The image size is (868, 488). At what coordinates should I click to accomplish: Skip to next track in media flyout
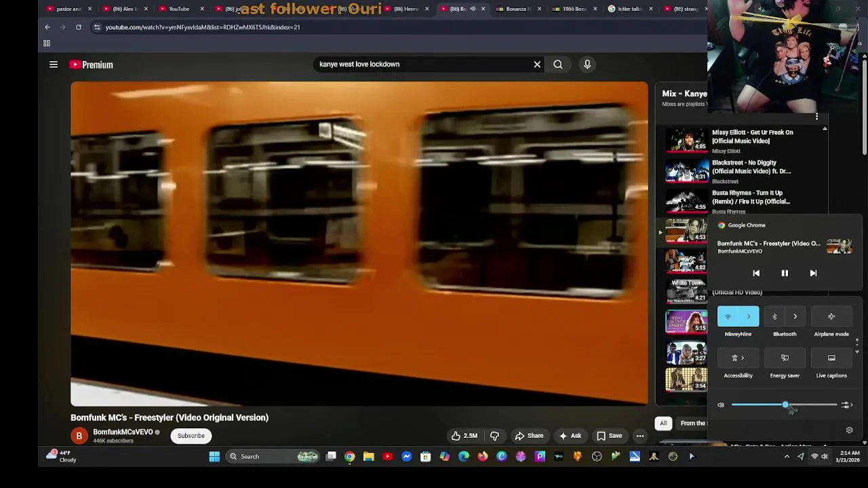click(x=813, y=273)
